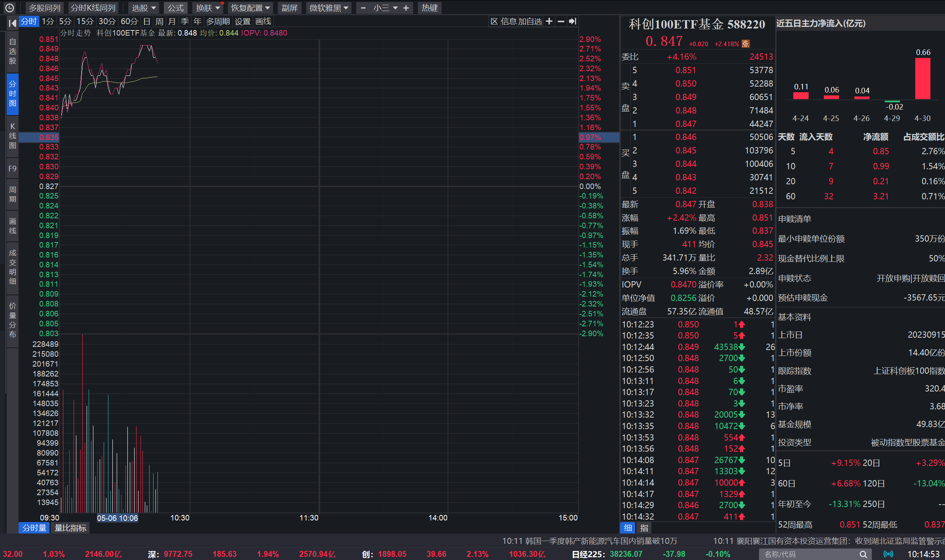Viewport: 945px width, 560px height.
Task: Open F9 in the left sidebar
Action: tap(13, 168)
